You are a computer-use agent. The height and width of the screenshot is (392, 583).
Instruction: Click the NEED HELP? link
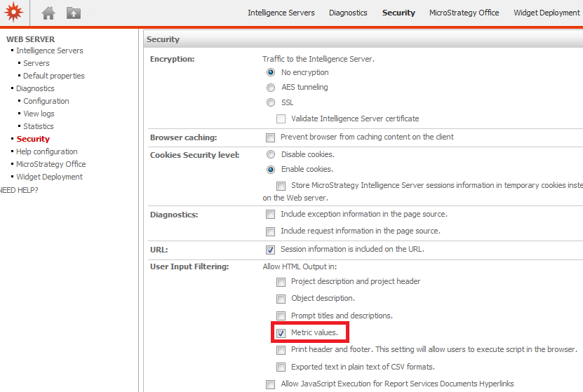click(19, 190)
